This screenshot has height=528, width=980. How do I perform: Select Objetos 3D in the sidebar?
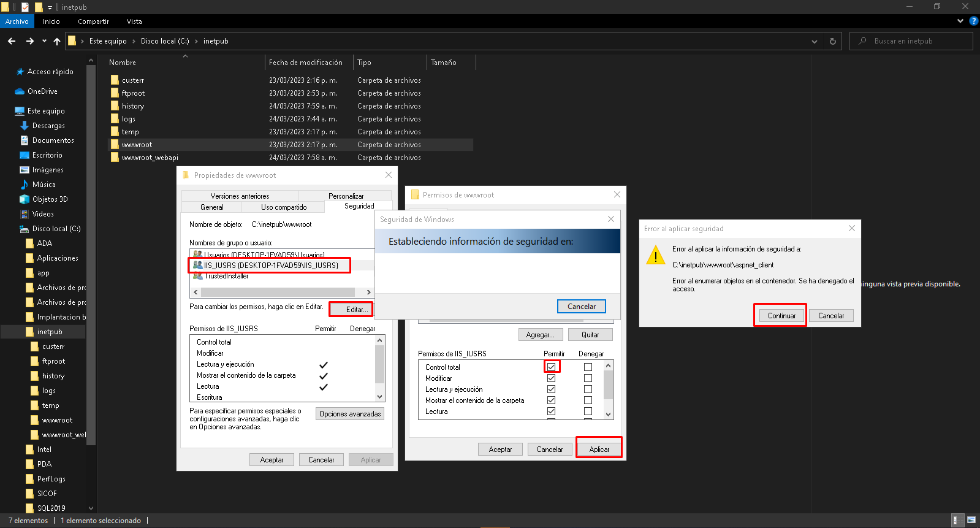tap(50, 199)
